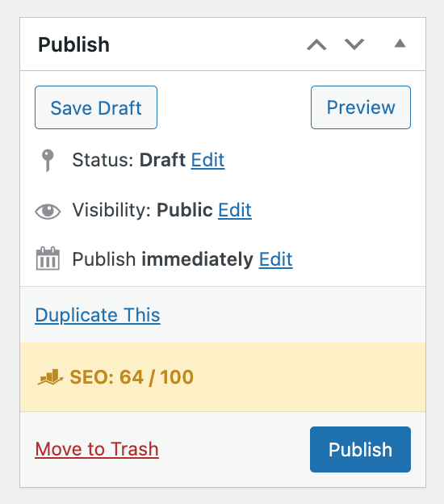
Task: Click the Publish panel heading title
Action: (74, 44)
